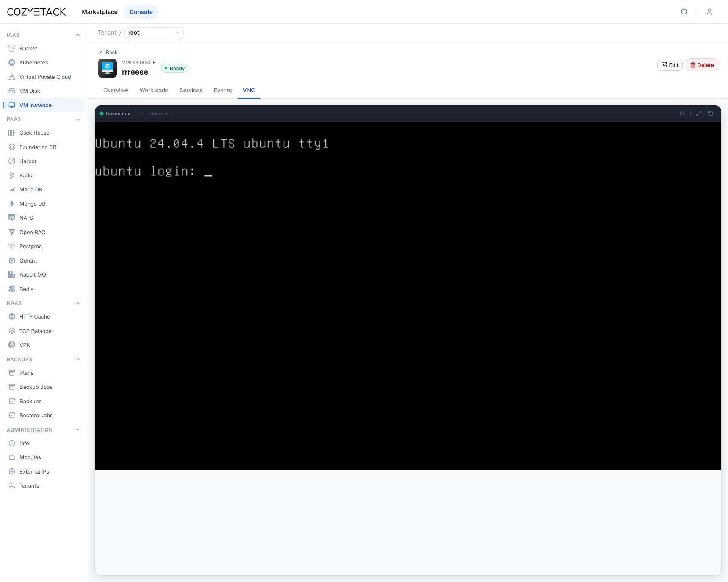Switch to the Events tab
This screenshot has height=582, width=728.
click(x=223, y=90)
